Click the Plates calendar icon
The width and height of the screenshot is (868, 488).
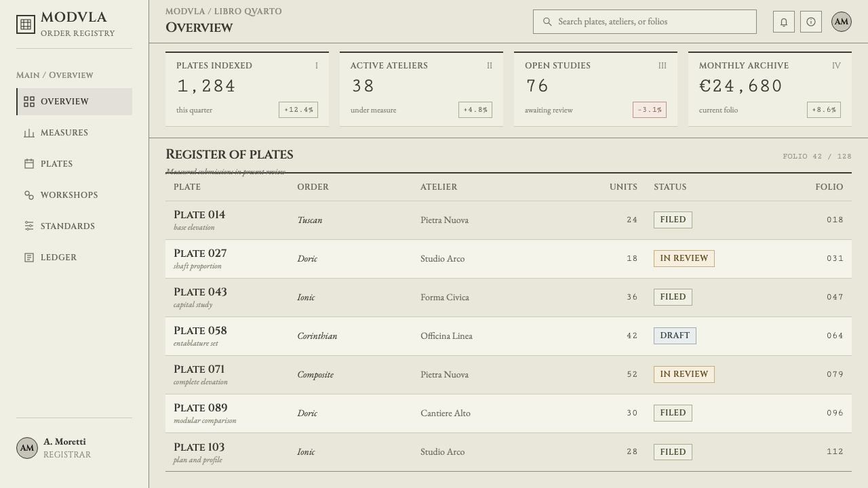[29, 164]
